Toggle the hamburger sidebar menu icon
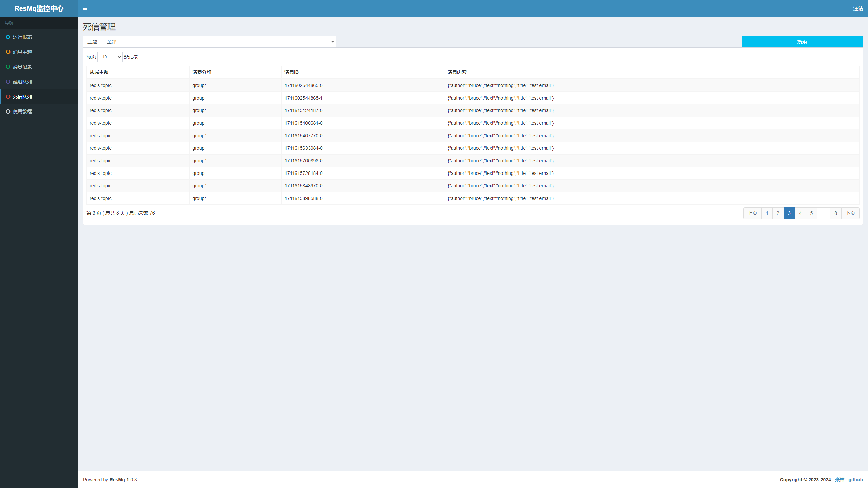The width and height of the screenshot is (868, 488). (x=85, y=8)
